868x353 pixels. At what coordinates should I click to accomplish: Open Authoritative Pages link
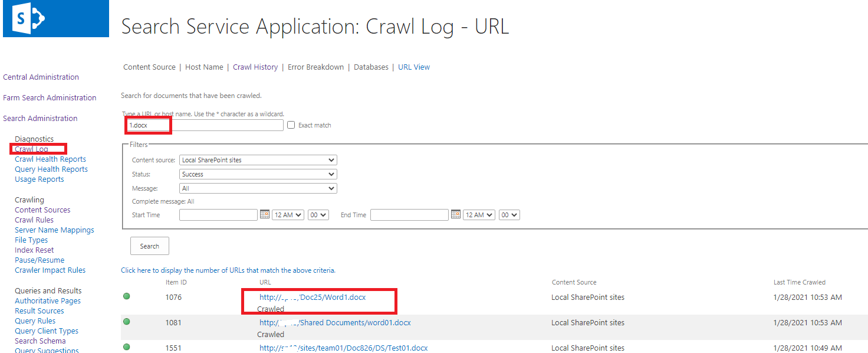pos(48,301)
